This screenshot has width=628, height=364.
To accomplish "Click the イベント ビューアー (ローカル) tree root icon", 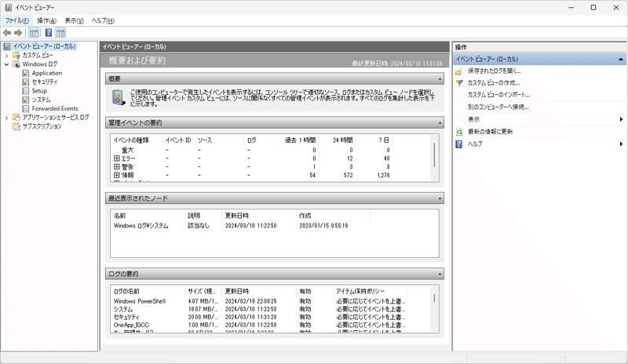I will pos(7,46).
